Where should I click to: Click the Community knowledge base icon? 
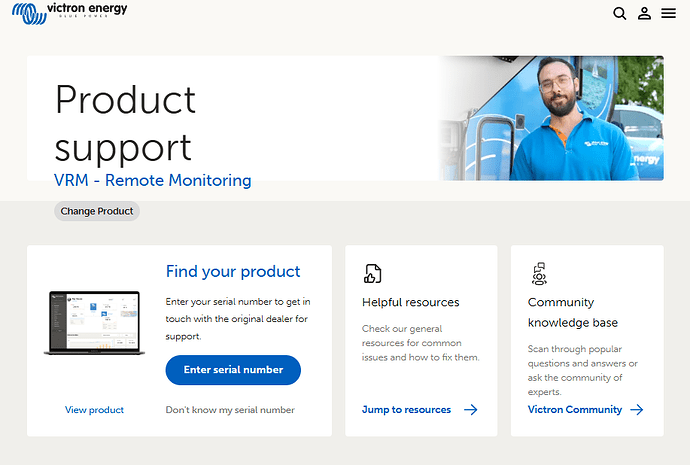538,273
